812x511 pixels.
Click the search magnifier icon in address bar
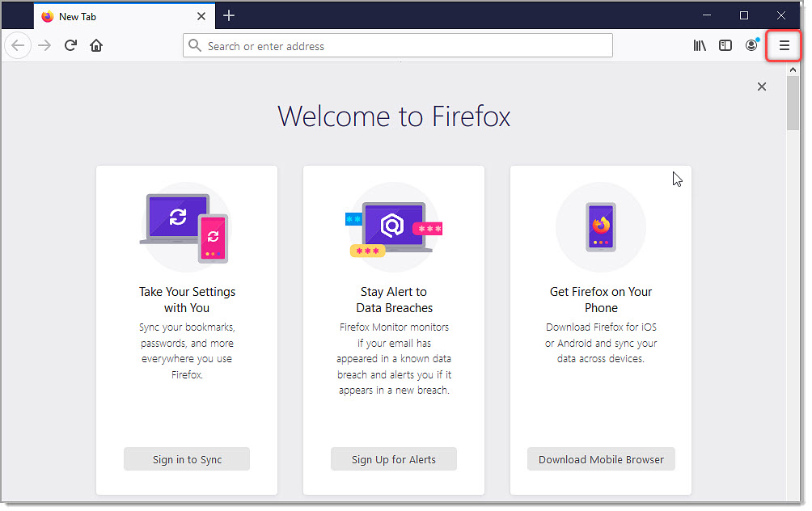pos(195,45)
